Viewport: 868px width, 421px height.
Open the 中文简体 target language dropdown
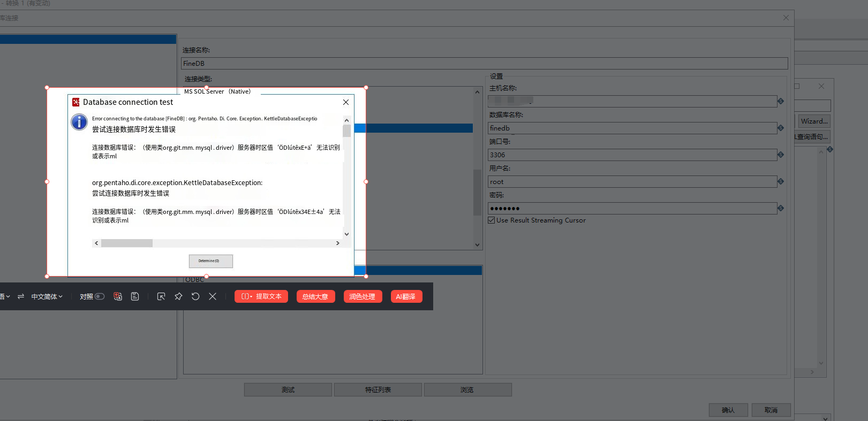click(x=47, y=296)
